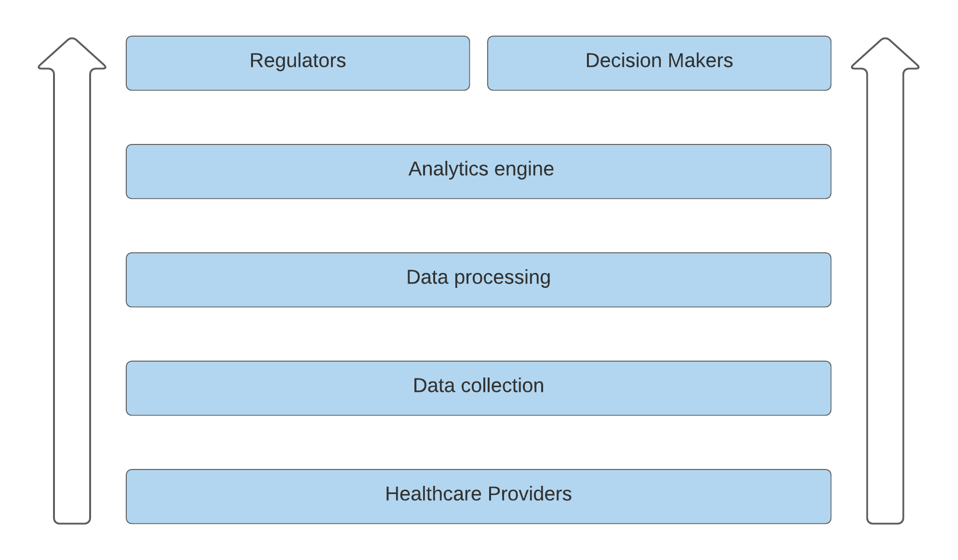Select the Data collection layer box
The width and height of the screenshot is (958, 560).
(x=479, y=388)
